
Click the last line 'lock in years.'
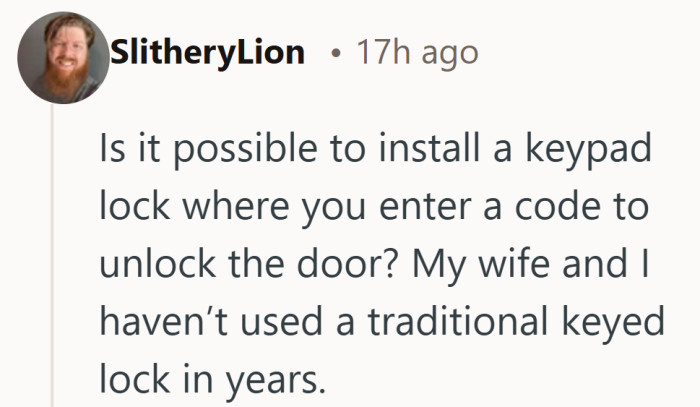[212, 380]
